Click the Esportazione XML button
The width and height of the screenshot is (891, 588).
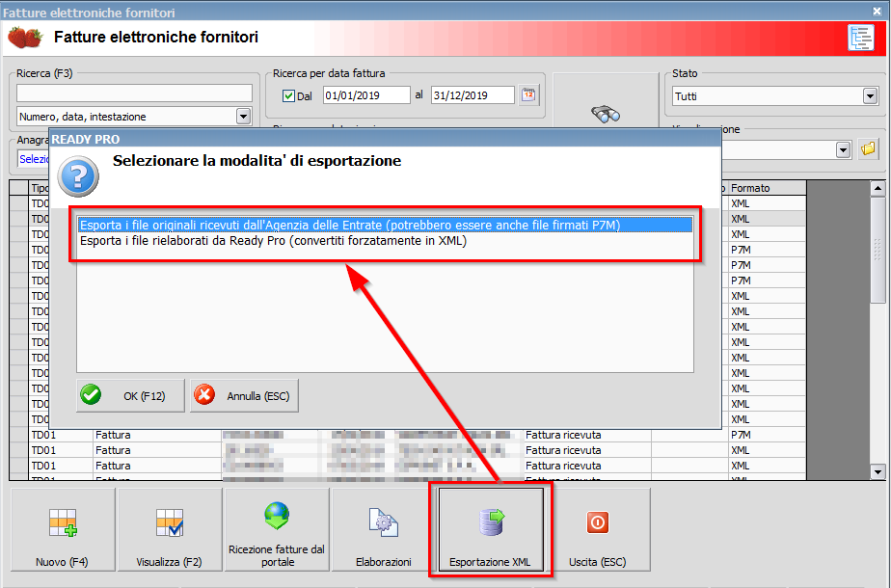coord(491,529)
